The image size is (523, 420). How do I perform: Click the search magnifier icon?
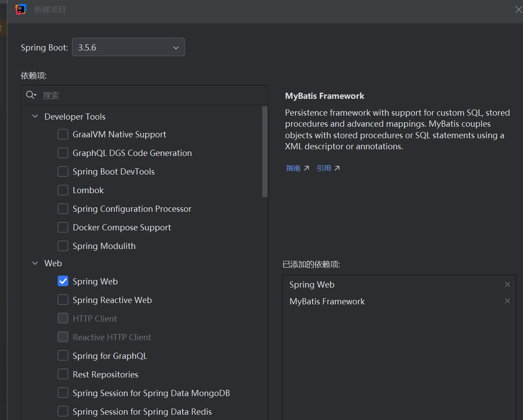click(31, 95)
